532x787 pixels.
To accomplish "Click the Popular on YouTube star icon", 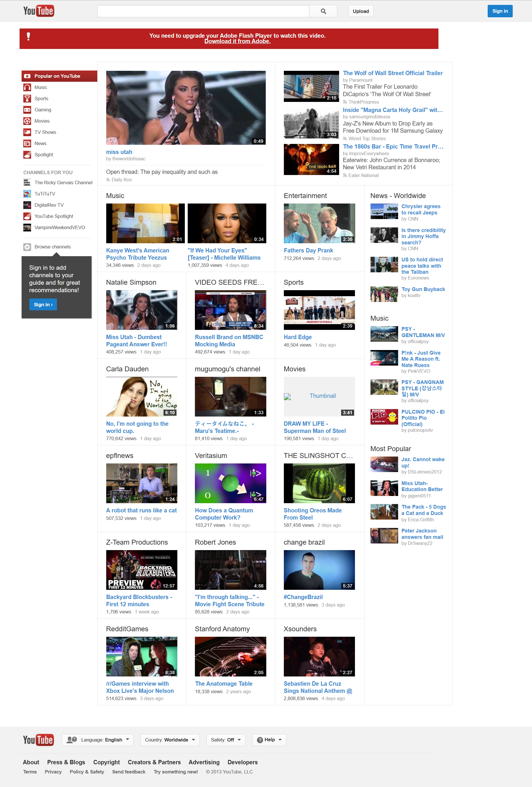I will pos(27,76).
